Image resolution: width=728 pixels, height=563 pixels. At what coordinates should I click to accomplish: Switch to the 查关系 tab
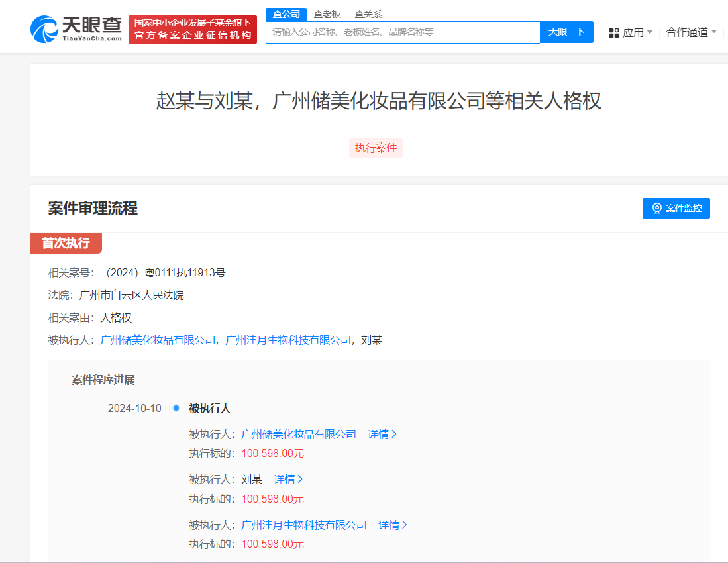pyautogui.click(x=368, y=15)
